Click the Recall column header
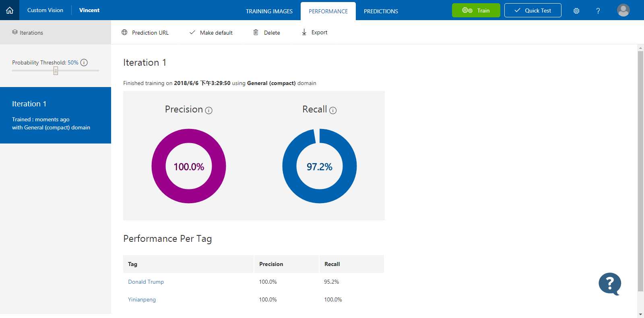The width and height of the screenshot is (644, 318). pos(352,264)
